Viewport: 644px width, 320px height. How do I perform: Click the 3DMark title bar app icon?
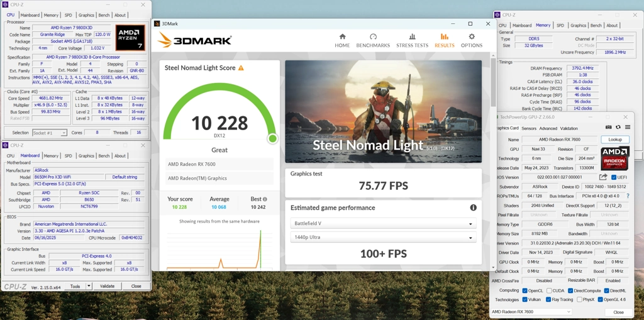157,24
